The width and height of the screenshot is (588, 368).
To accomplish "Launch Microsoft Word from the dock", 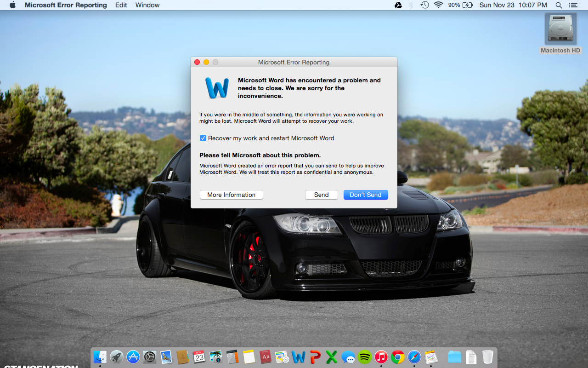I will (299, 356).
